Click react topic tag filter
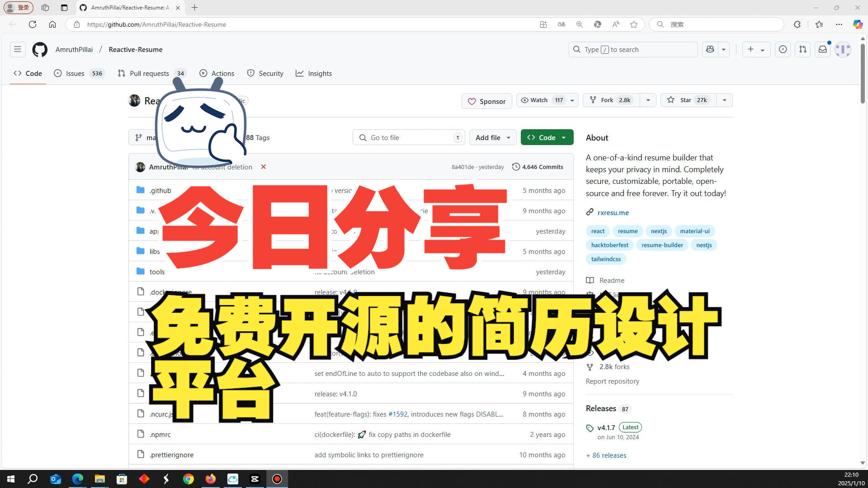Image resolution: width=868 pixels, height=488 pixels. (x=598, y=230)
